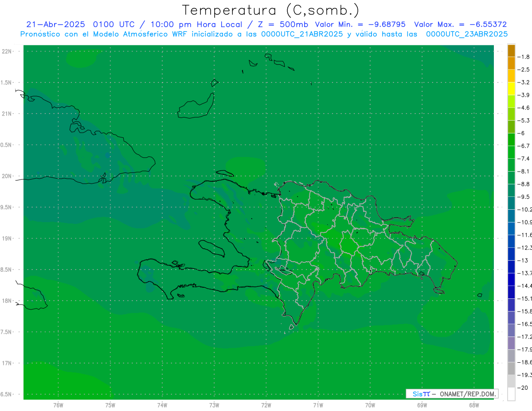
Task: Click the '19N' latitude label
Action: click(x=7, y=239)
